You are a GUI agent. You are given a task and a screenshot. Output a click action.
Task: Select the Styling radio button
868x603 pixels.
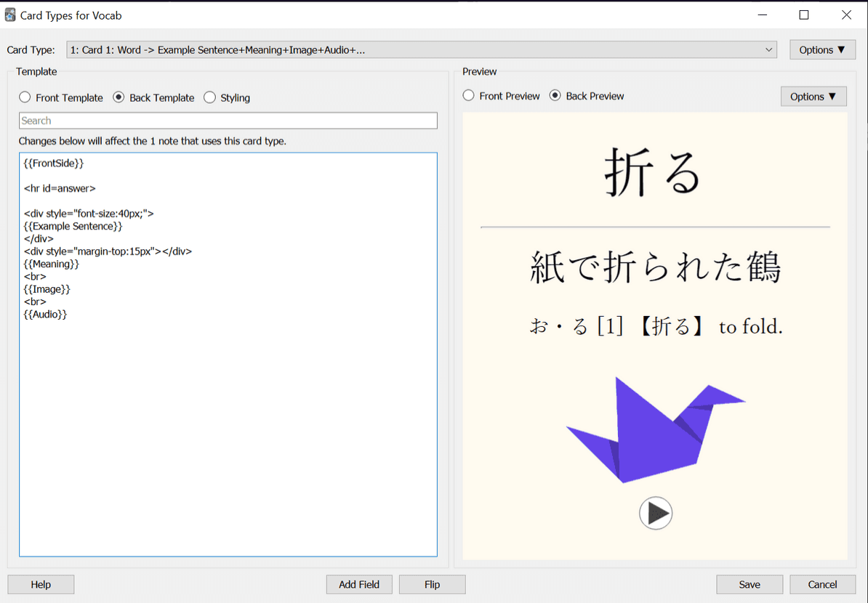209,97
